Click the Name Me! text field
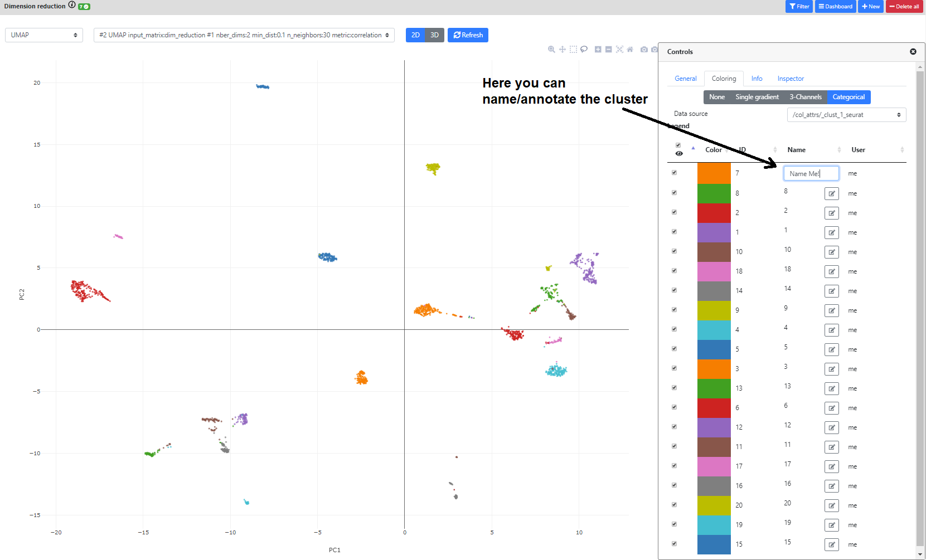 811,173
